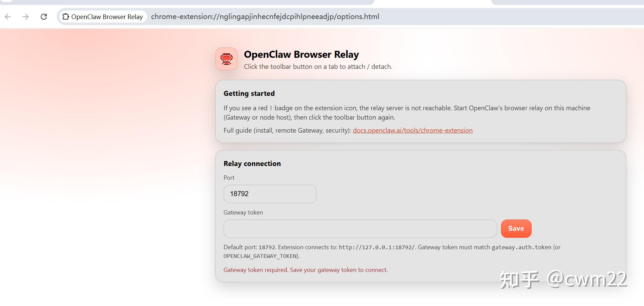Viewport: 644px width, 306px height.
Task: Click the 'Click the toolbar button' subtitle
Action: coord(318,66)
